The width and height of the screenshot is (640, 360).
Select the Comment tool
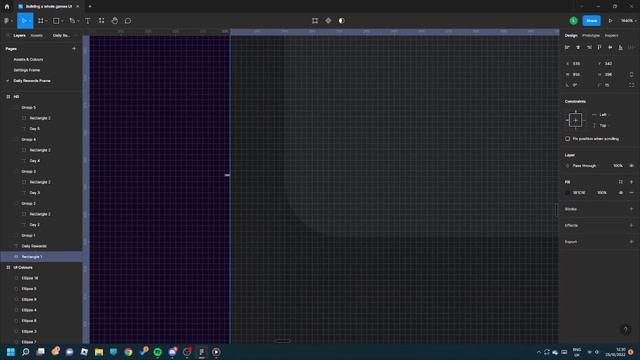(x=128, y=21)
